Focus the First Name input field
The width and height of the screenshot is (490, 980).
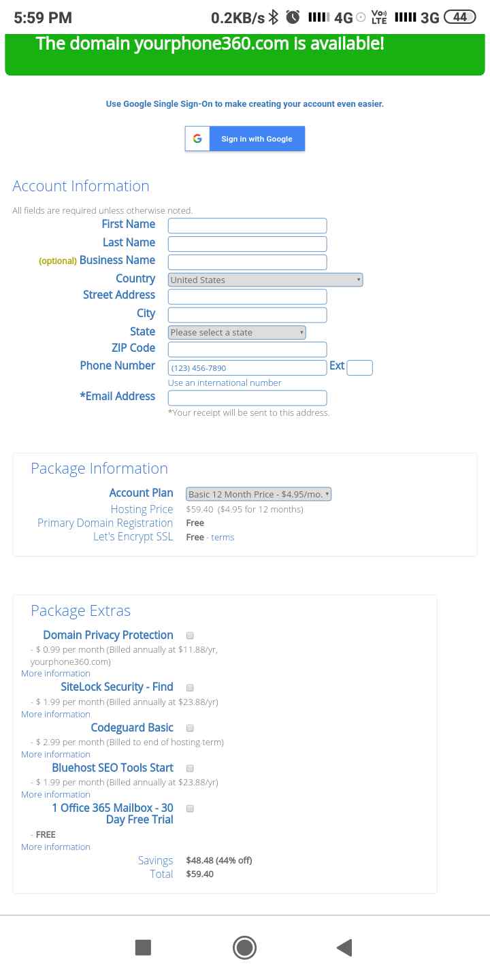(248, 225)
